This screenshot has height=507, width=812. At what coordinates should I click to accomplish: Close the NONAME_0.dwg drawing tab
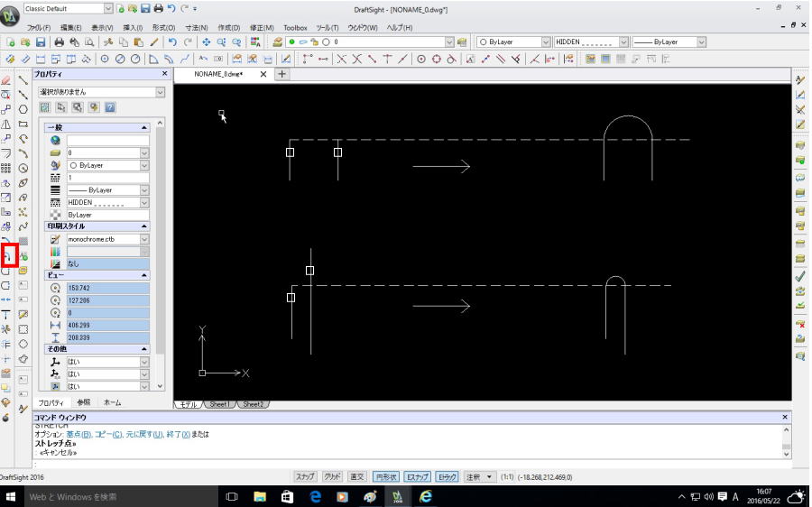pos(263,74)
